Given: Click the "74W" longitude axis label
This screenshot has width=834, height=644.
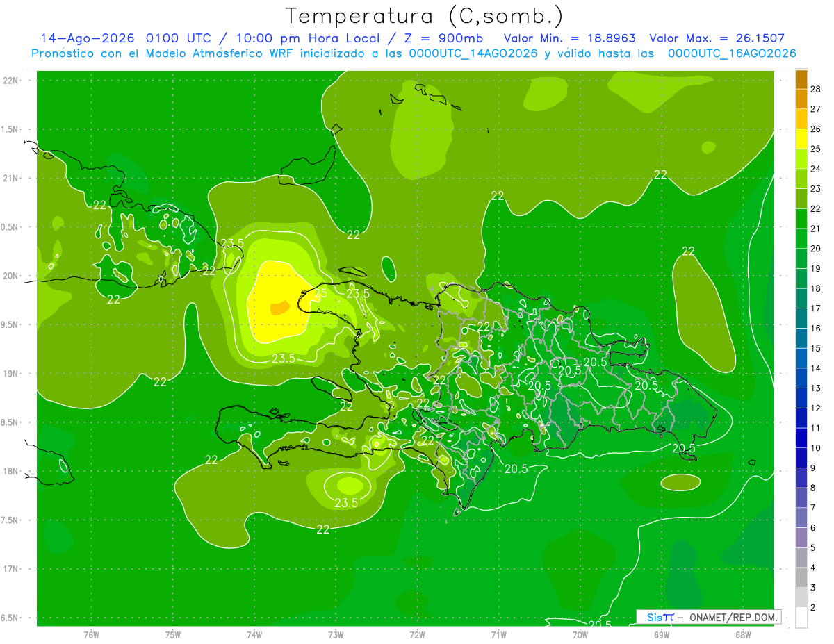Looking at the screenshot, I should 254,635.
